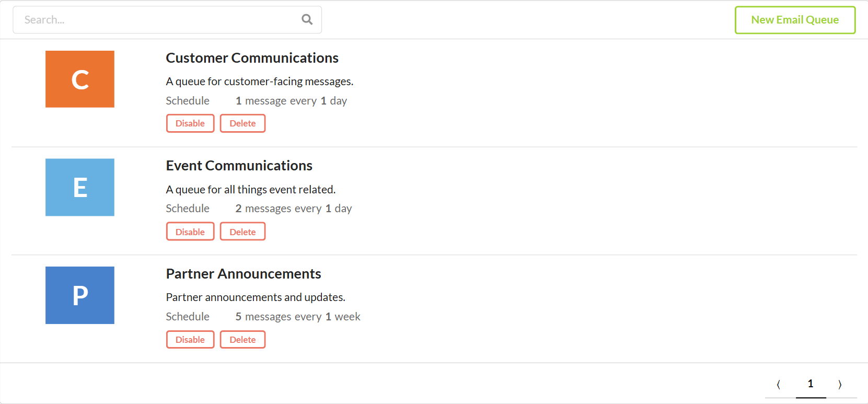Open the Customer Communications queue title

tap(252, 58)
